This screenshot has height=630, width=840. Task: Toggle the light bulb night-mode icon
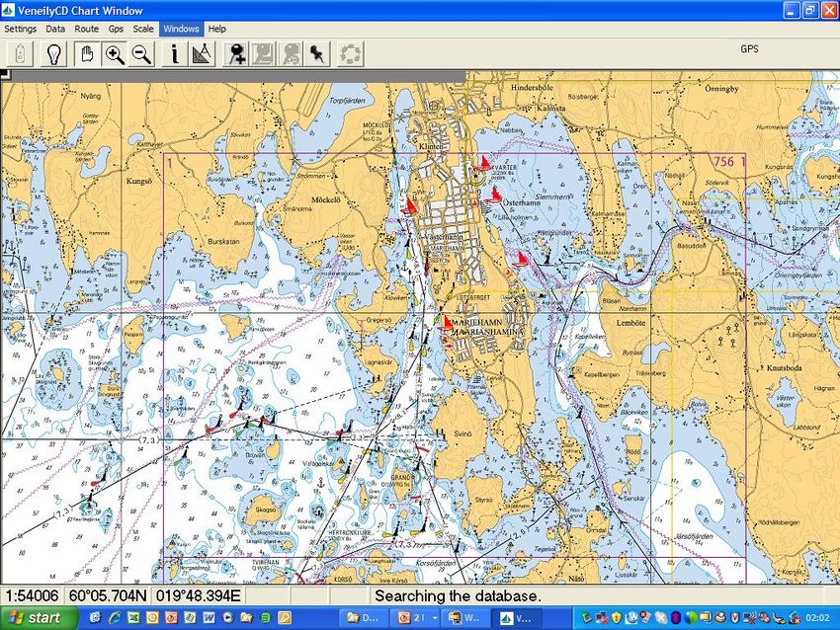[x=53, y=54]
